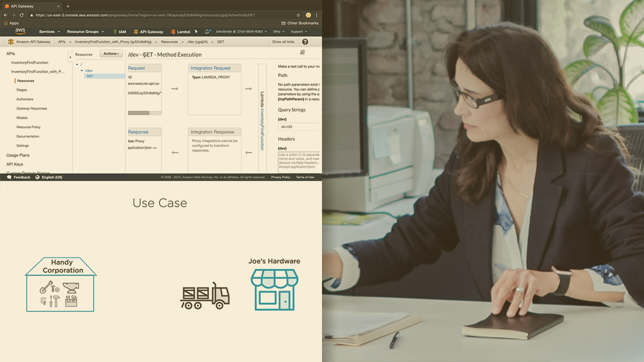Click the AWS logo home icon
Viewport: 644px width, 362px height.
(x=20, y=31)
